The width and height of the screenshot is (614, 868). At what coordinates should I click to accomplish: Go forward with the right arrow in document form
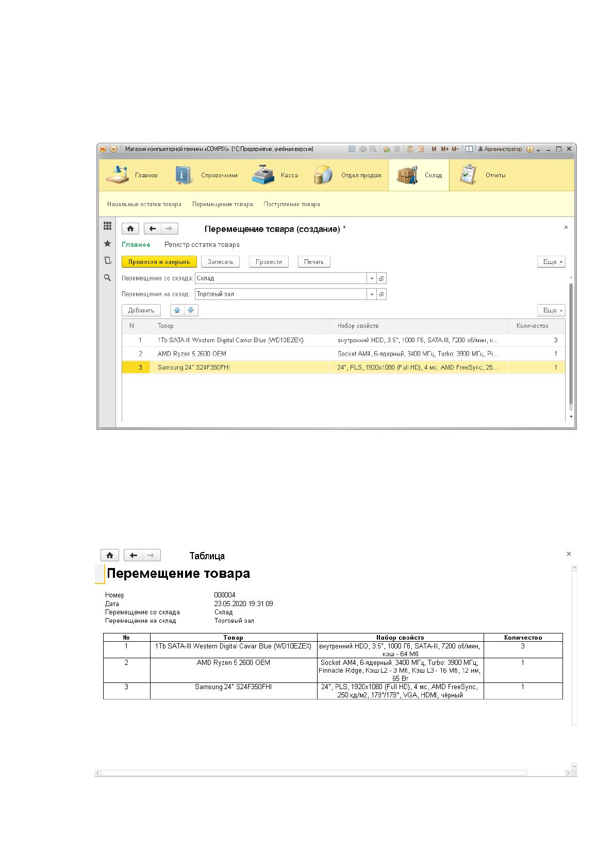click(x=170, y=229)
